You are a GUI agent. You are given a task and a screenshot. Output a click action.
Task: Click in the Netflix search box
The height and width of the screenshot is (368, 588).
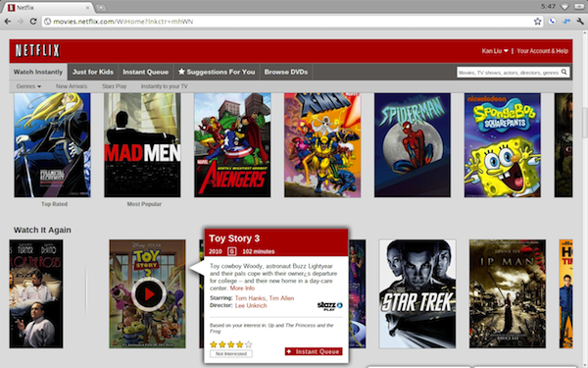pos(509,72)
